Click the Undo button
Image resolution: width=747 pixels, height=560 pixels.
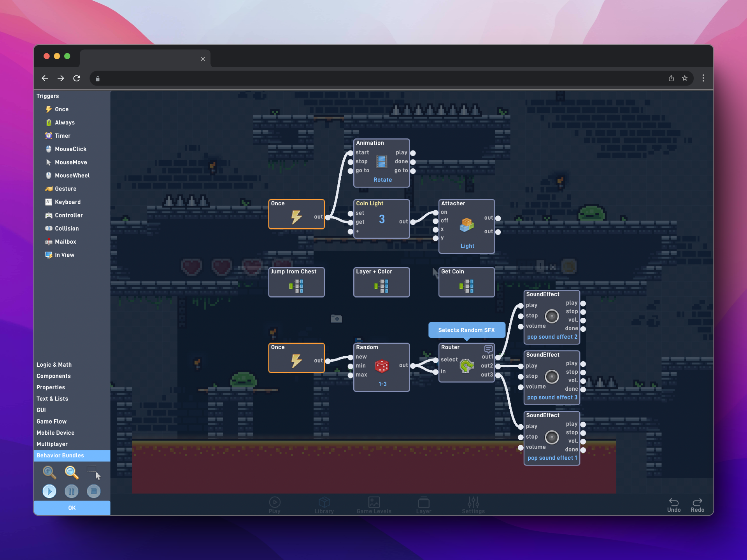coord(674,505)
